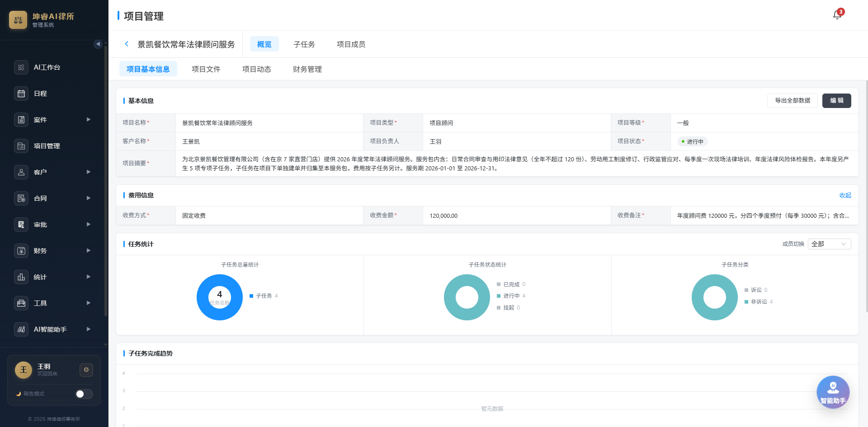Click the 审批 approval icon

point(21,225)
